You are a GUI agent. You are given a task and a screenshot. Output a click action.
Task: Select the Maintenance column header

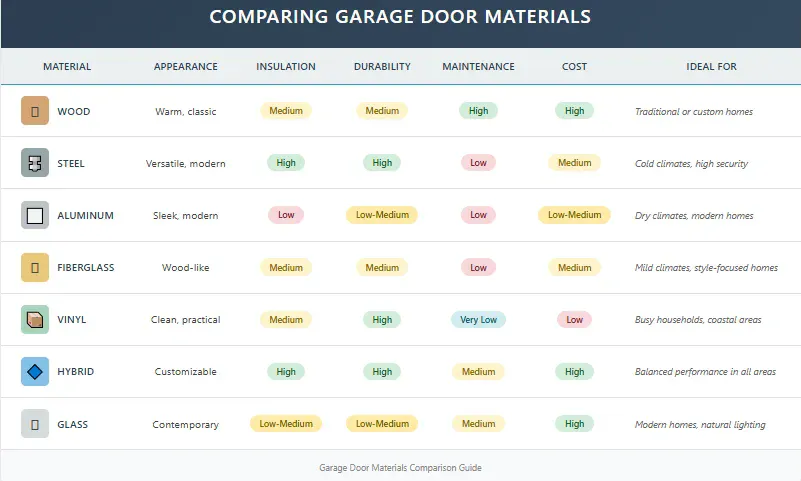478,67
